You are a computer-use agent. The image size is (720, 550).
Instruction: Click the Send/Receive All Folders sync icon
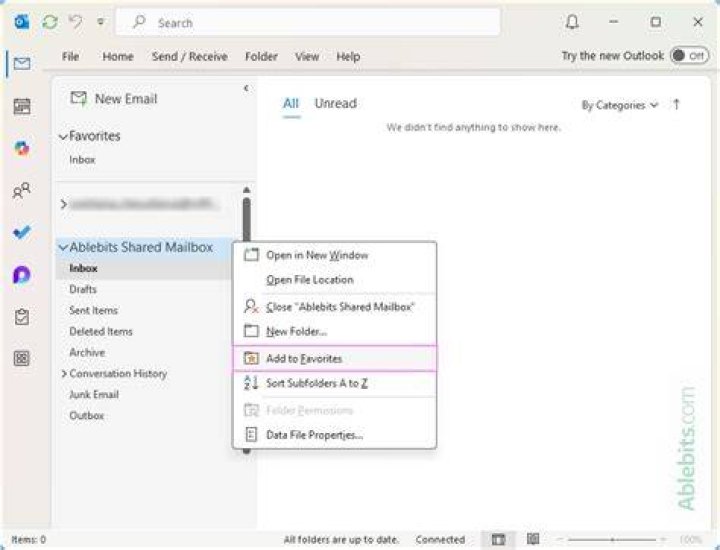pyautogui.click(x=50, y=22)
